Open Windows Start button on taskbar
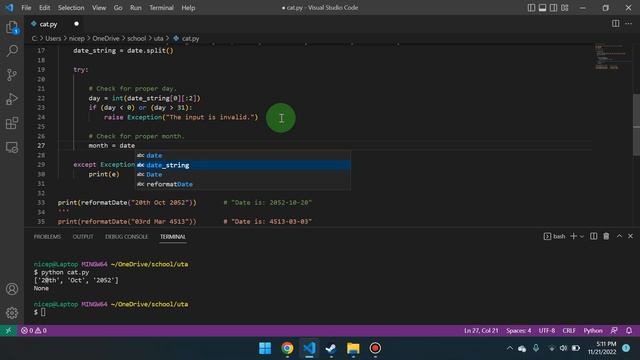This screenshot has width=640, height=360. pyautogui.click(x=265, y=348)
